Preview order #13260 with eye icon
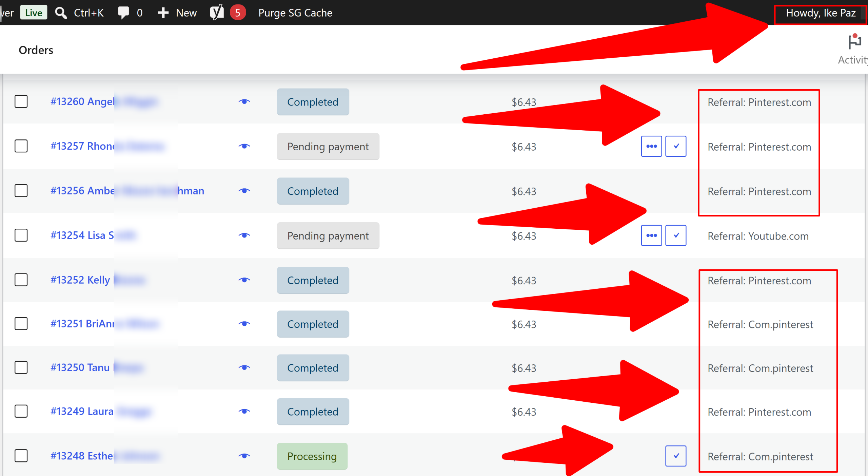The width and height of the screenshot is (868, 476). (244, 101)
